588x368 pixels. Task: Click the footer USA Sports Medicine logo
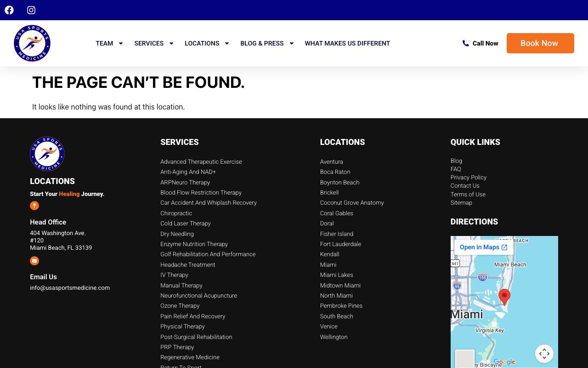(x=47, y=154)
